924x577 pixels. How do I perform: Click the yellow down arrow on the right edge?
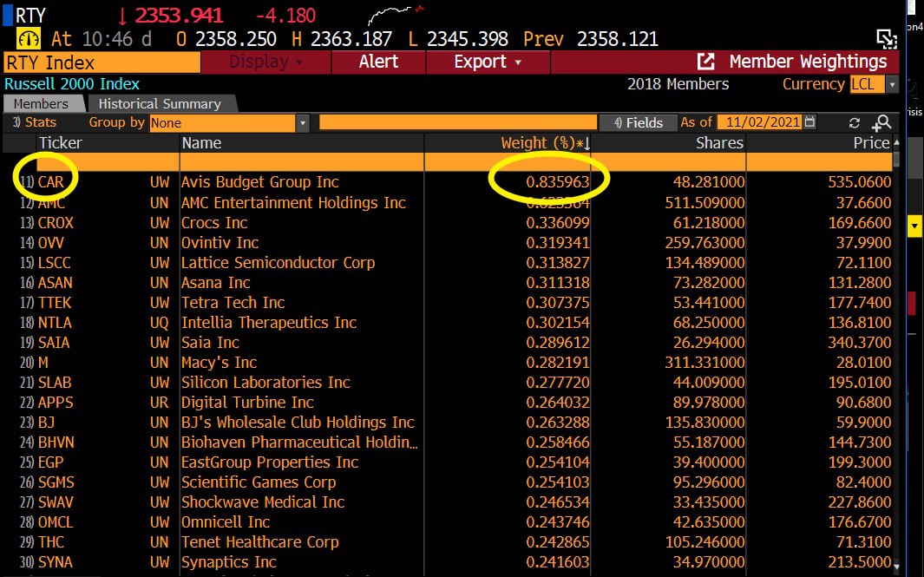pos(914,226)
